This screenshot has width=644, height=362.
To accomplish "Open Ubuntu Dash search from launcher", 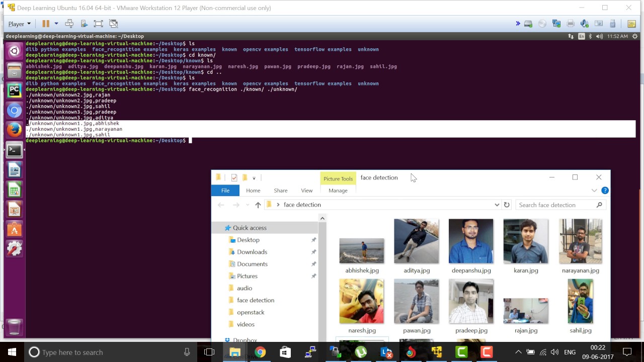I will (x=14, y=51).
